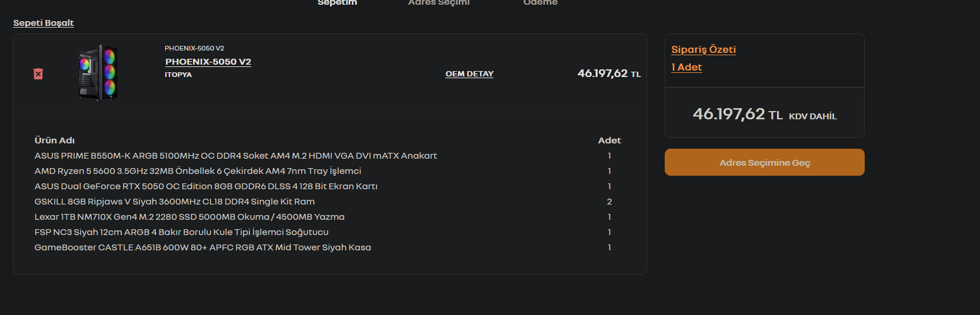Image resolution: width=980 pixels, height=315 pixels.
Task: Select ASUS PRIME B550M-K ARGB motherboard row
Action: tap(328, 156)
